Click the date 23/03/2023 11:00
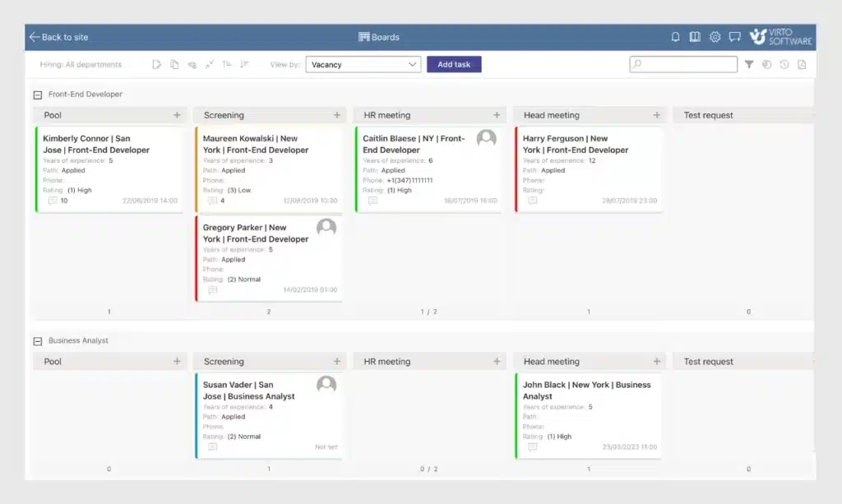Screen dimensions: 842x504 pyautogui.click(x=629, y=447)
